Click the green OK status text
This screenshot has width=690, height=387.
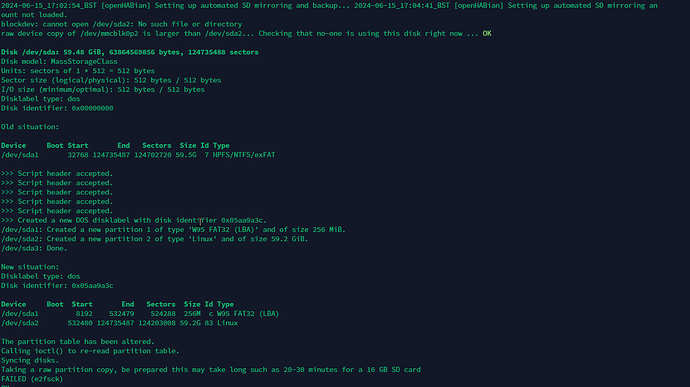coord(487,33)
